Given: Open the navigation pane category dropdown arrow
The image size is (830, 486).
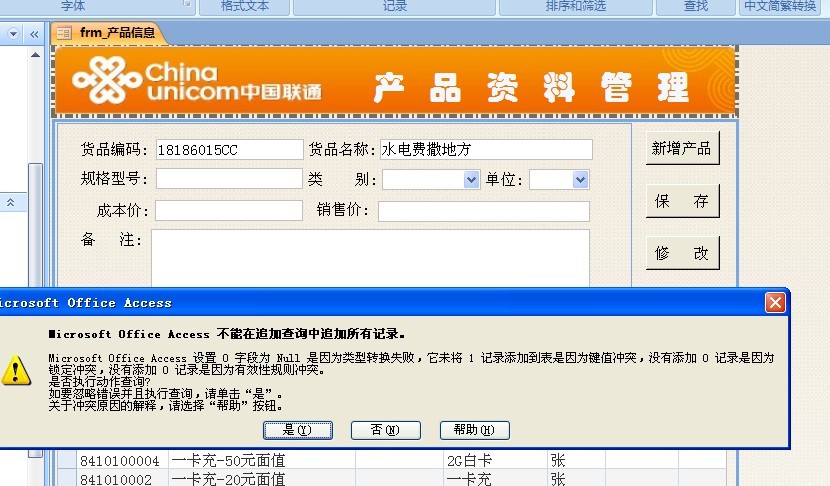Looking at the screenshot, I should [x=13, y=33].
